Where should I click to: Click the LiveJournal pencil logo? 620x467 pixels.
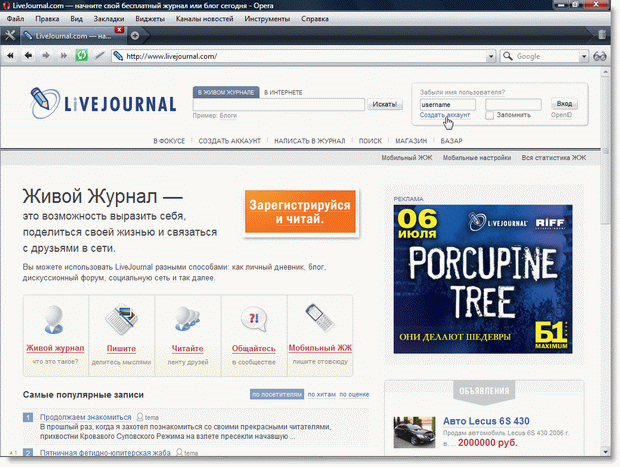click(x=45, y=103)
